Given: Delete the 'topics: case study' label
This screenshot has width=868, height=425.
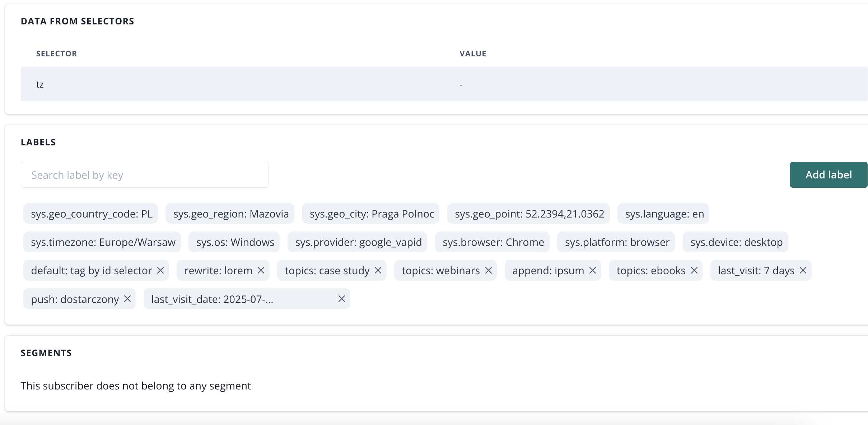Looking at the screenshot, I should pos(378,270).
